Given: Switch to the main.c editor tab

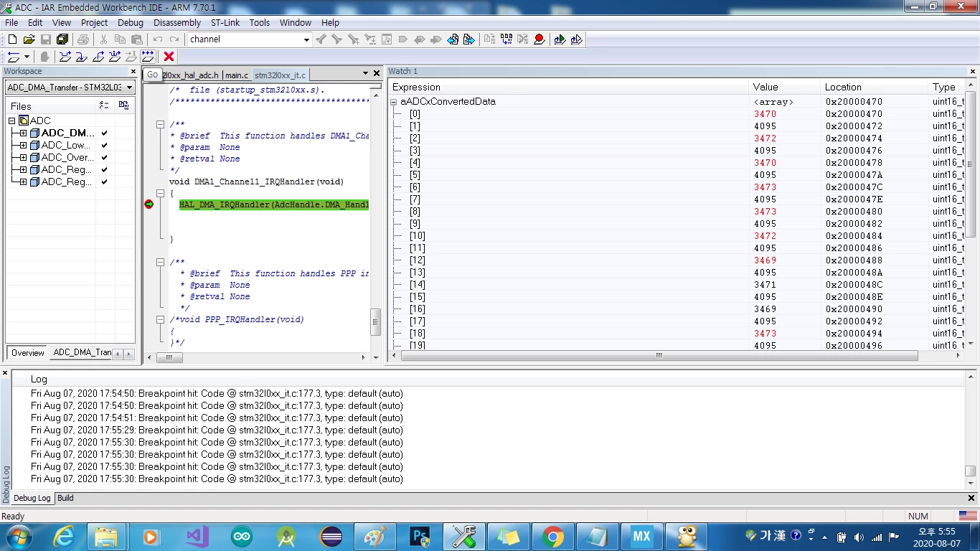Looking at the screenshot, I should click(237, 75).
